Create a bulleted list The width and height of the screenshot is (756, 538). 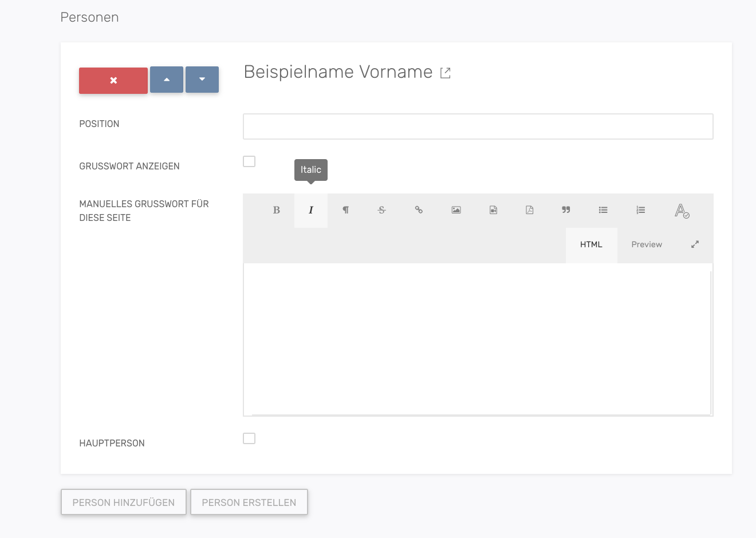coord(603,210)
